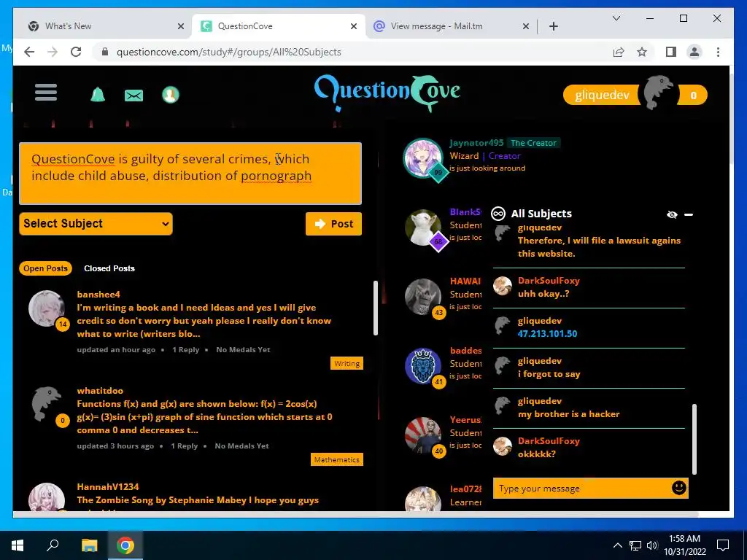Show hidden system tray icons
This screenshot has width=747, height=560.
(x=617, y=545)
